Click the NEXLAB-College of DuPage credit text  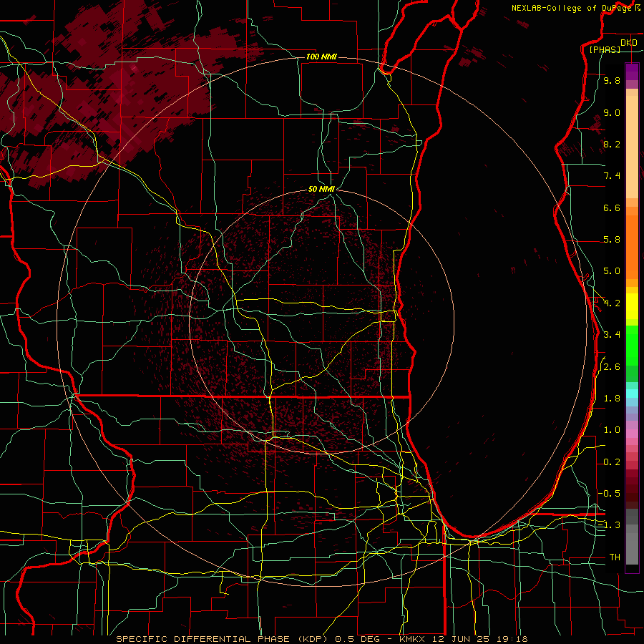coord(572,8)
